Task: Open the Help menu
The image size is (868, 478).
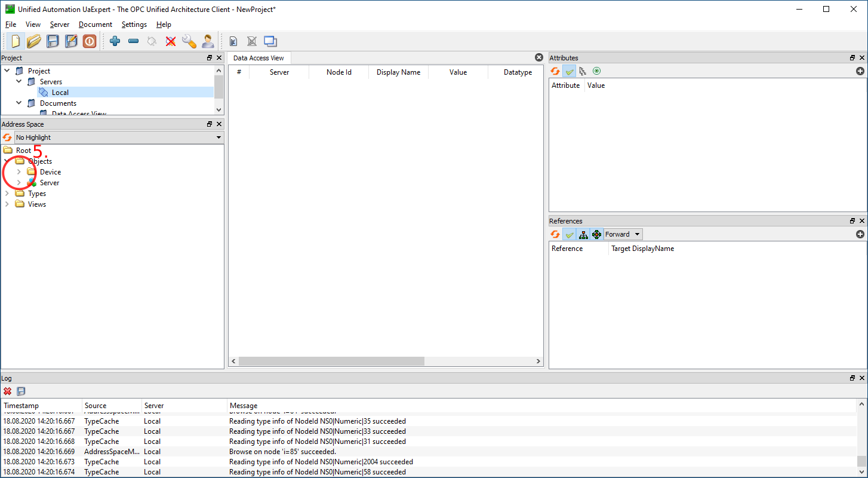Action: tap(164, 24)
